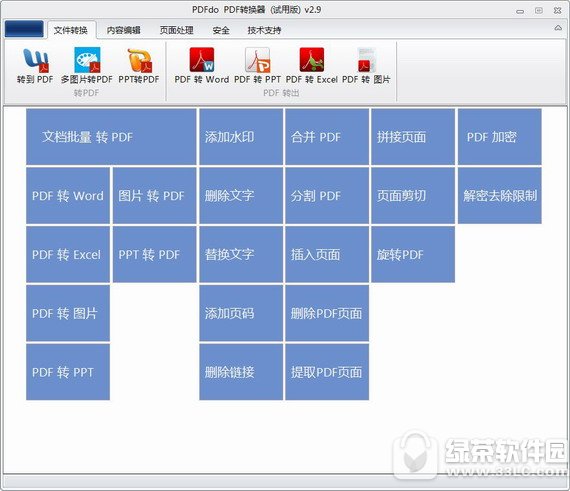This screenshot has width=570, height=491.
Task: Switch to the 文件转换 tab
Action: click(71, 30)
